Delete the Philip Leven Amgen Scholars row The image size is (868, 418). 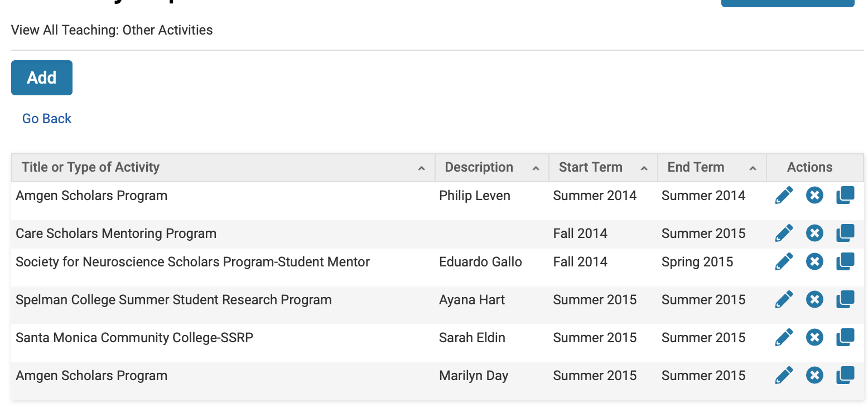coord(814,196)
